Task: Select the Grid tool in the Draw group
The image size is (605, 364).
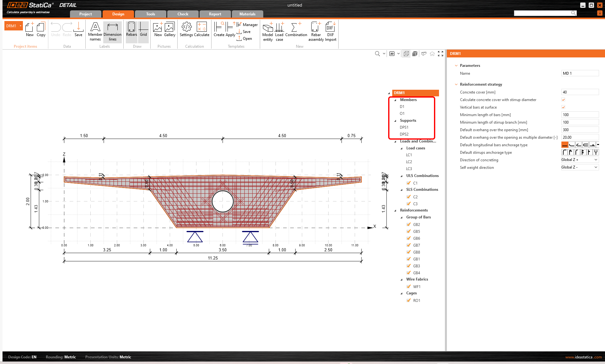Action: point(143,30)
